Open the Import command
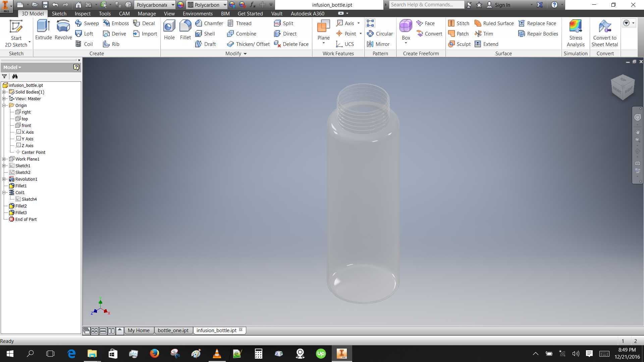This screenshot has height=362, width=644. pyautogui.click(x=145, y=34)
